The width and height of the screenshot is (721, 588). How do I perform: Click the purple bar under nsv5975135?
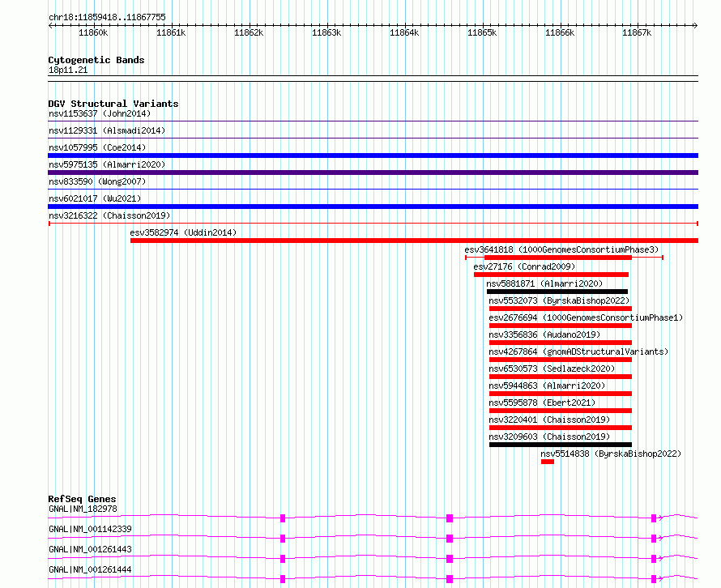pyautogui.click(x=373, y=173)
